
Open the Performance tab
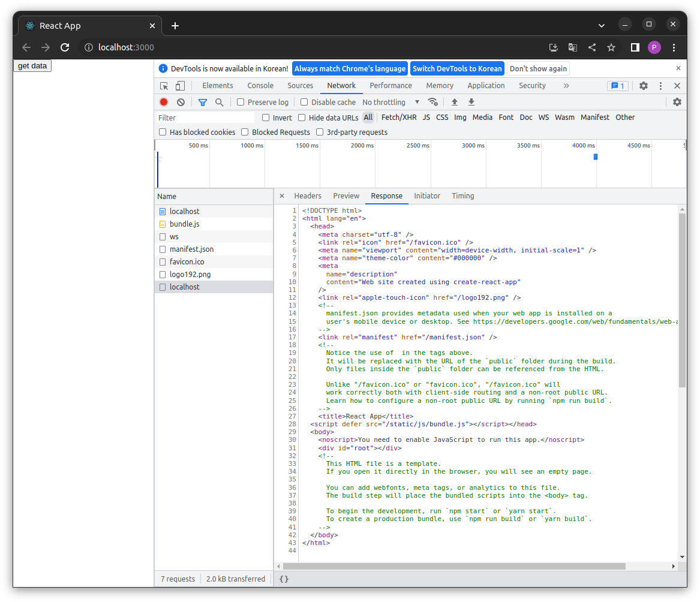point(390,86)
